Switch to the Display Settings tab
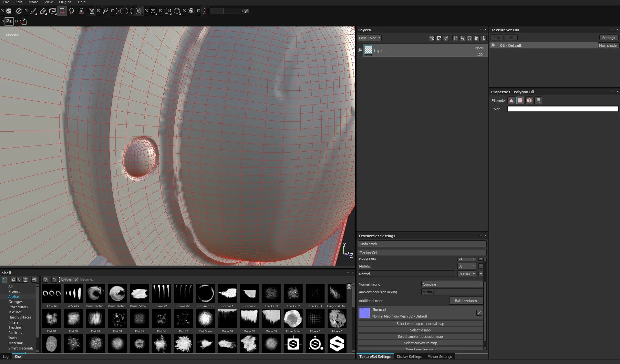Screen dimensions: 620x364 pos(409,357)
